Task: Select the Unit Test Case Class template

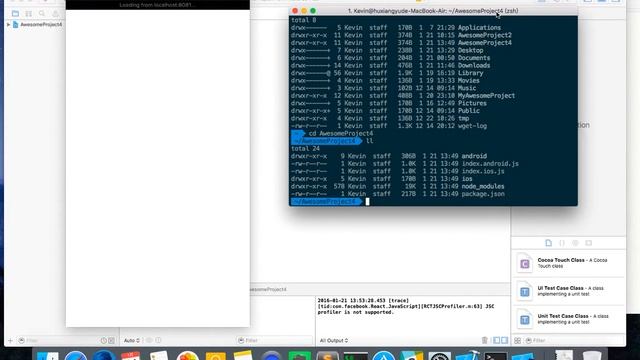Action: [569, 319]
